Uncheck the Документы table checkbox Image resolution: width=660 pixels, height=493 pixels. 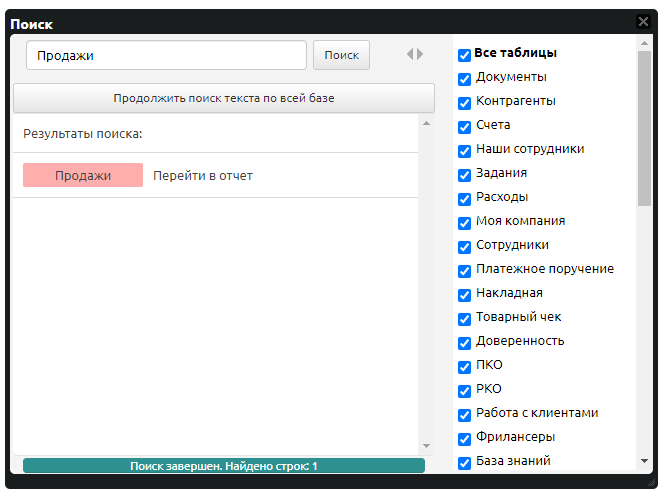464,79
